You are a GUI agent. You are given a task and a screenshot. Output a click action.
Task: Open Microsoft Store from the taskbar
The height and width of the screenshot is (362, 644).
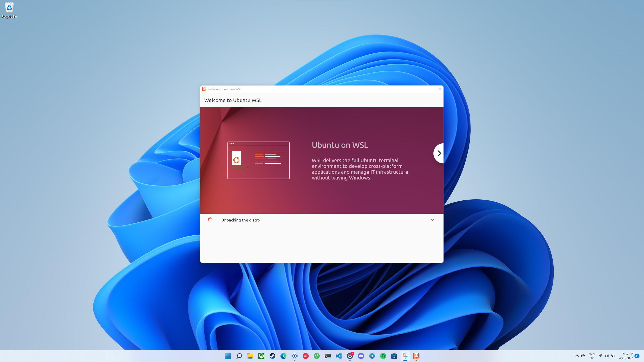click(x=394, y=356)
